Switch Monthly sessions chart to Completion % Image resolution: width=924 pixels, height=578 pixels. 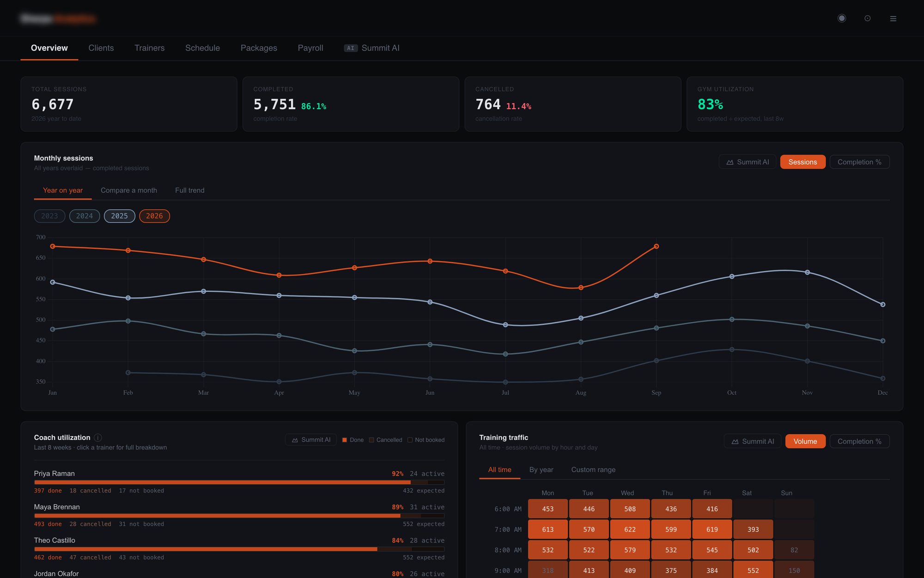(859, 162)
